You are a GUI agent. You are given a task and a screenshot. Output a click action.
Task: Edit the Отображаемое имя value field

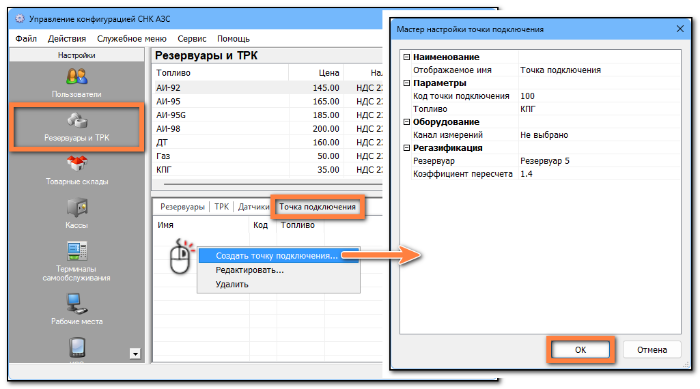[599, 70]
